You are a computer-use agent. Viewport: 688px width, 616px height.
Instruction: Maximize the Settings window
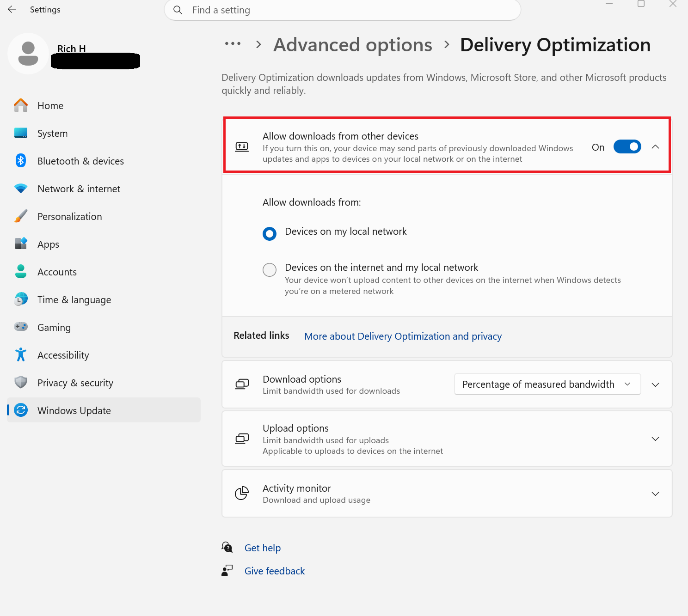coord(641,4)
